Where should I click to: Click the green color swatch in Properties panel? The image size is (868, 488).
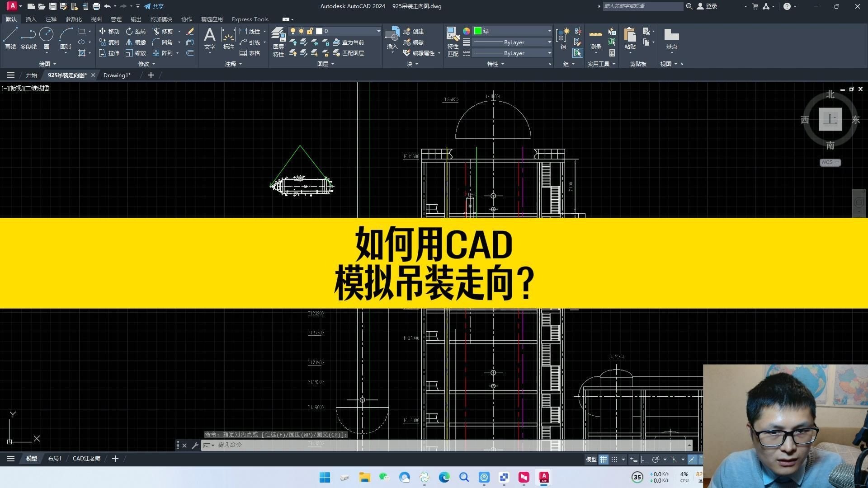coord(477,31)
